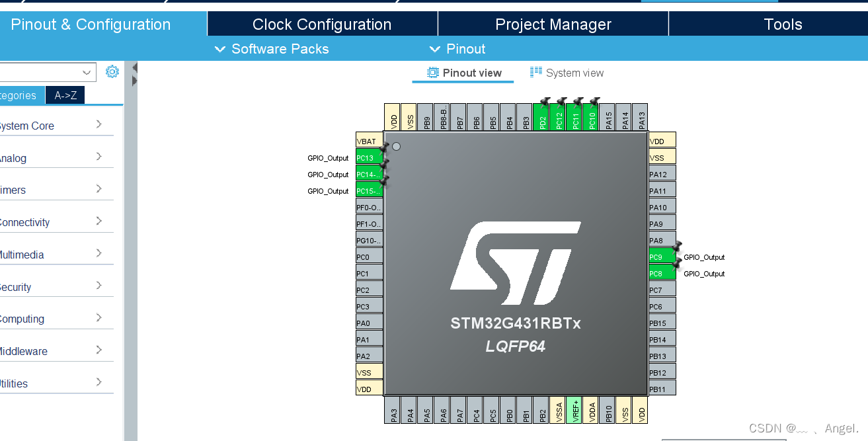
Task: Open the settings gear icon near search
Action: click(112, 71)
